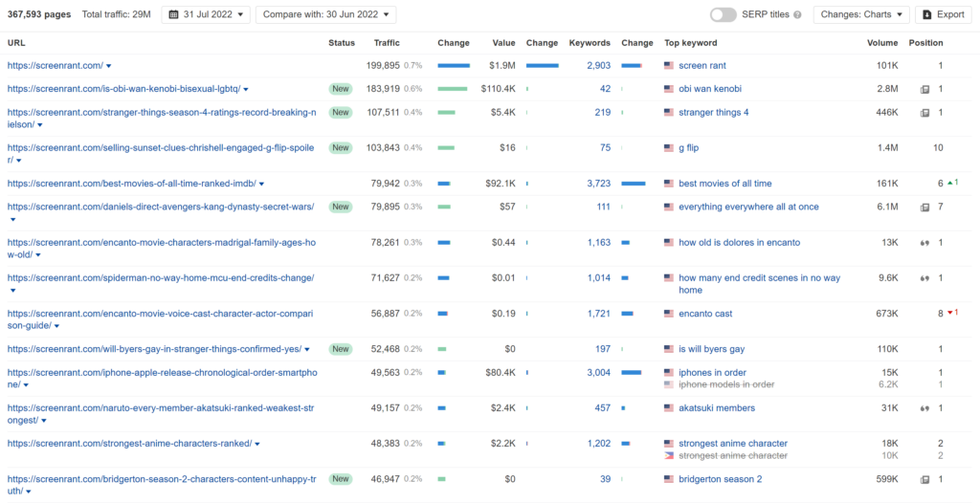Click the 'obi wan kenobi' keyword

pos(710,89)
